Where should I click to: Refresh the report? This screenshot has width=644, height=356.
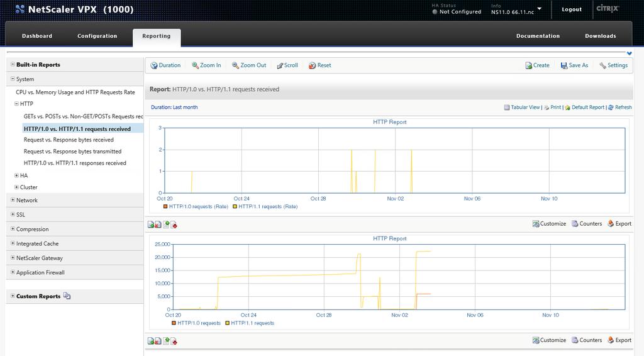619,107
